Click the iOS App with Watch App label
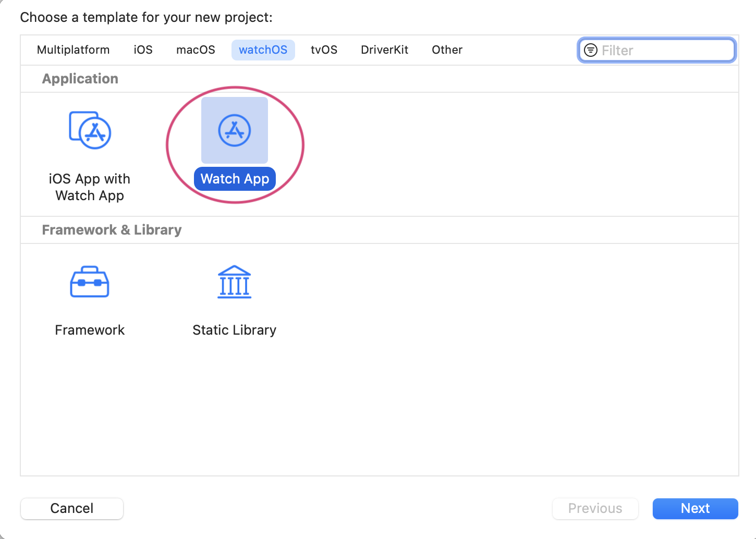Image resolution: width=756 pixels, height=539 pixels. (90, 187)
